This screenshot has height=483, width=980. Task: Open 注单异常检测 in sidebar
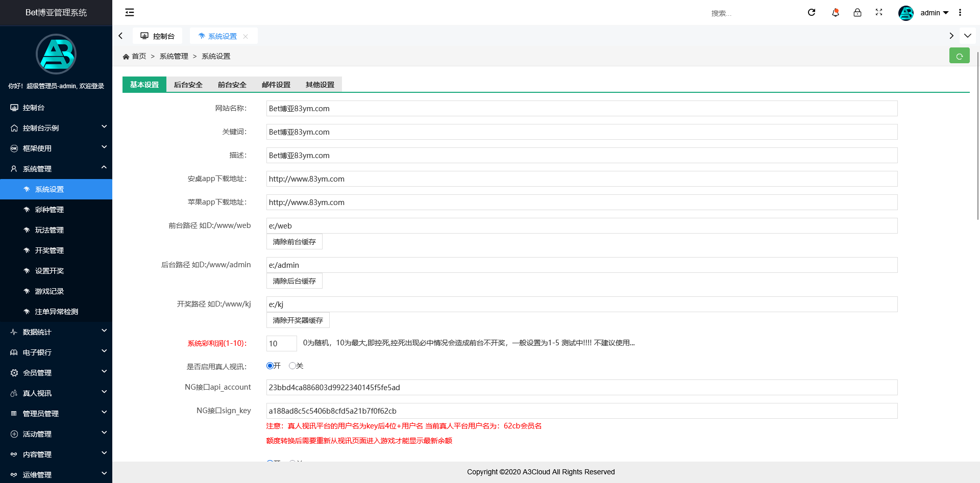[x=56, y=312]
